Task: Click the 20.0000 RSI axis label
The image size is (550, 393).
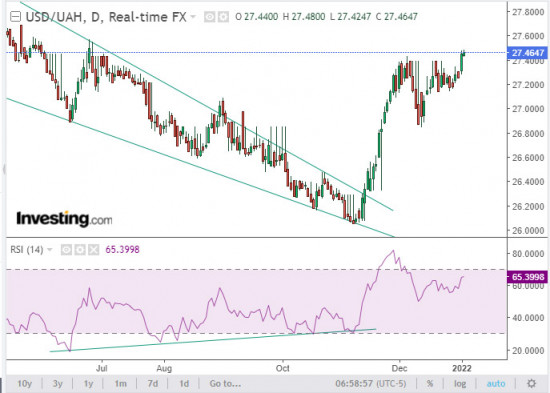Action: point(528,350)
